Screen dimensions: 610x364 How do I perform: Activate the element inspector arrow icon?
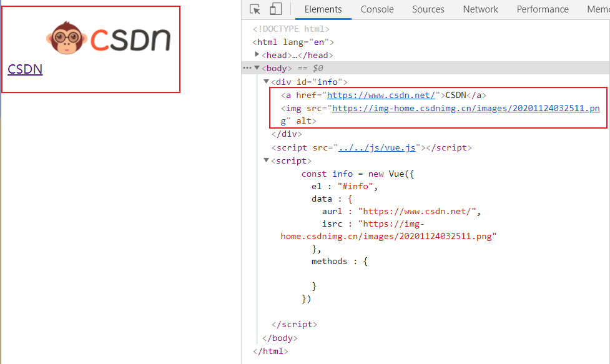click(255, 9)
